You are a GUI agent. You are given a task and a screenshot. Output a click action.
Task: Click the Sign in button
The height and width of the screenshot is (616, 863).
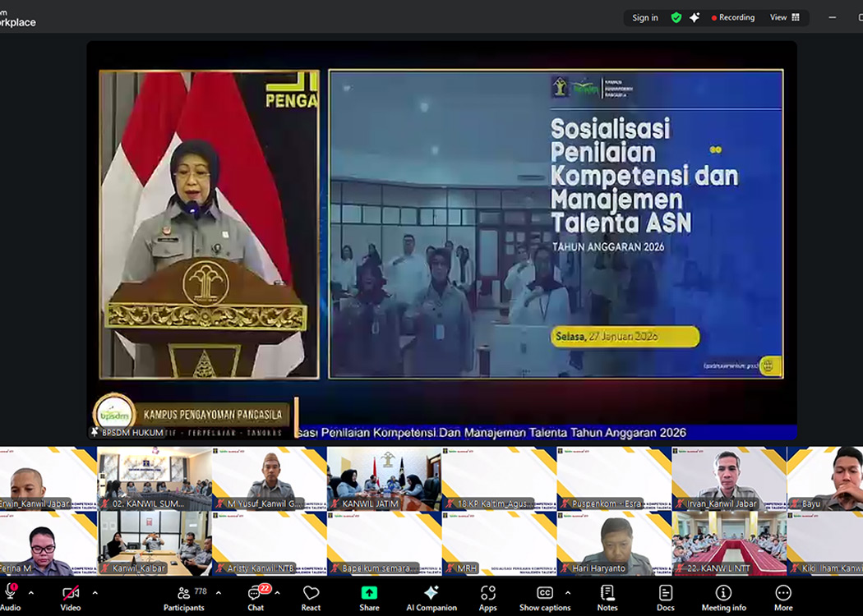pos(644,16)
